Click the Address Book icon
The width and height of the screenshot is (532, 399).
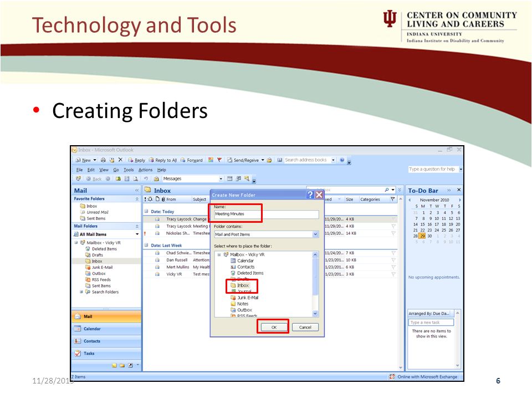coord(279,160)
